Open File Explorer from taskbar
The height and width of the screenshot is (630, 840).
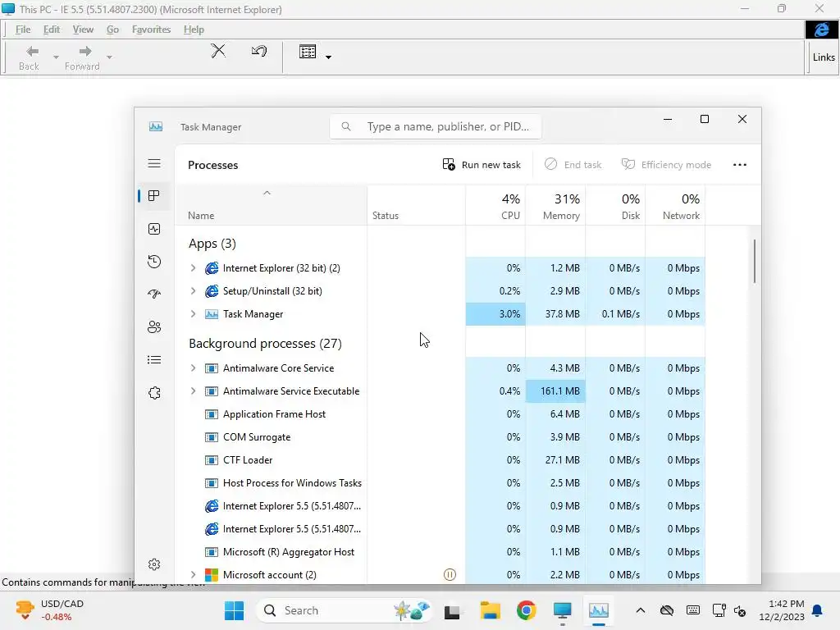[491, 610]
